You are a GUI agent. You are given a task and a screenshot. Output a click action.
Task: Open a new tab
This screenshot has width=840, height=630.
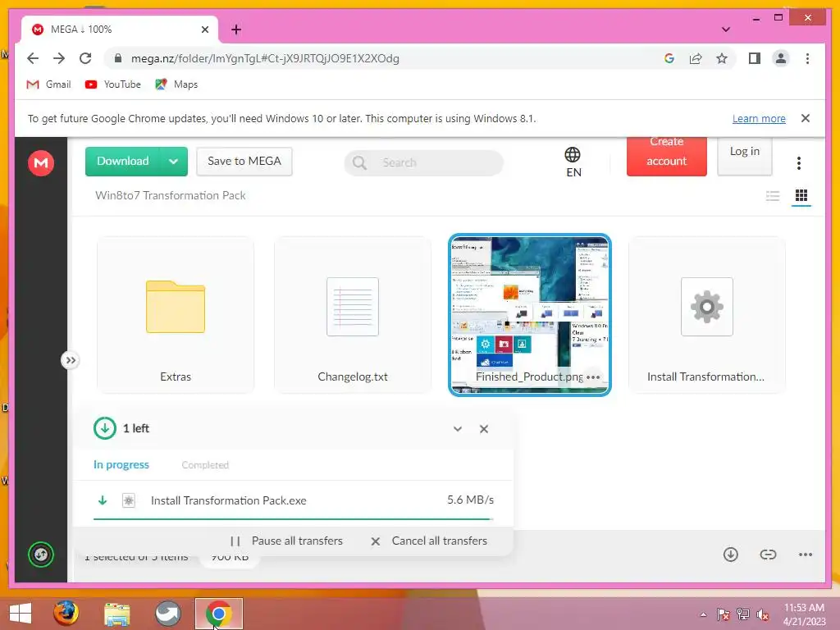pos(236,30)
